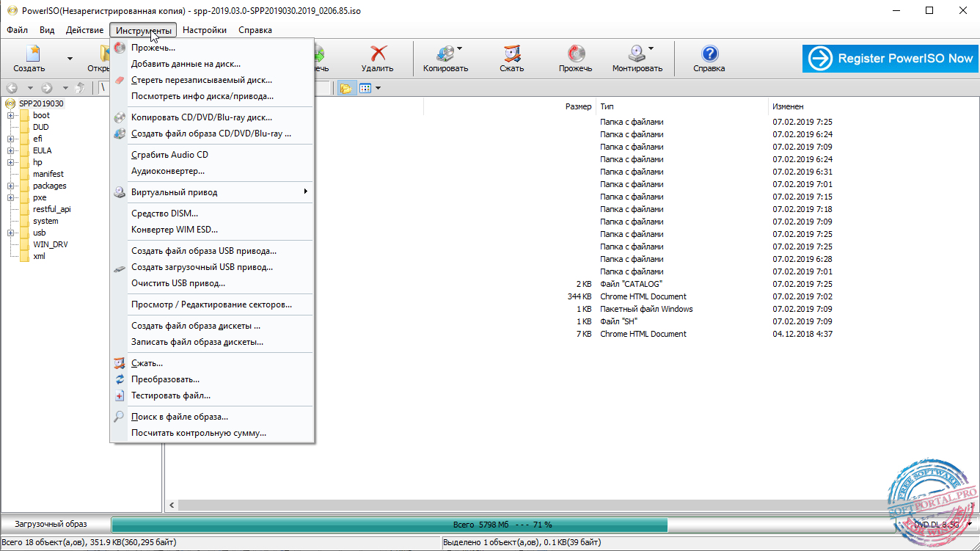Open the Файл menu
The image size is (980, 551).
coord(18,30)
